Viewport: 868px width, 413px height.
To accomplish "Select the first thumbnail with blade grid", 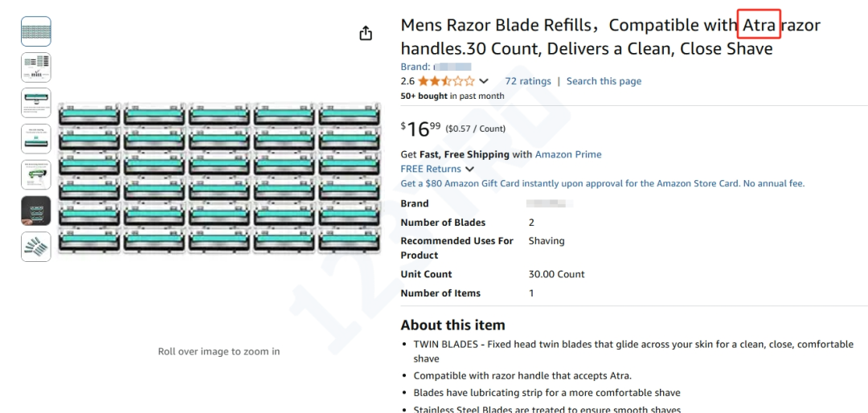I will 36,31.
